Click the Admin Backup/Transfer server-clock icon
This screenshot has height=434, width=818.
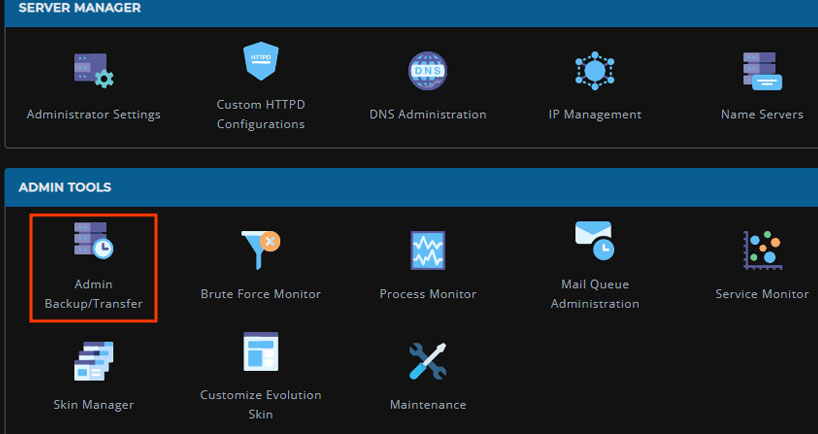coord(94,240)
